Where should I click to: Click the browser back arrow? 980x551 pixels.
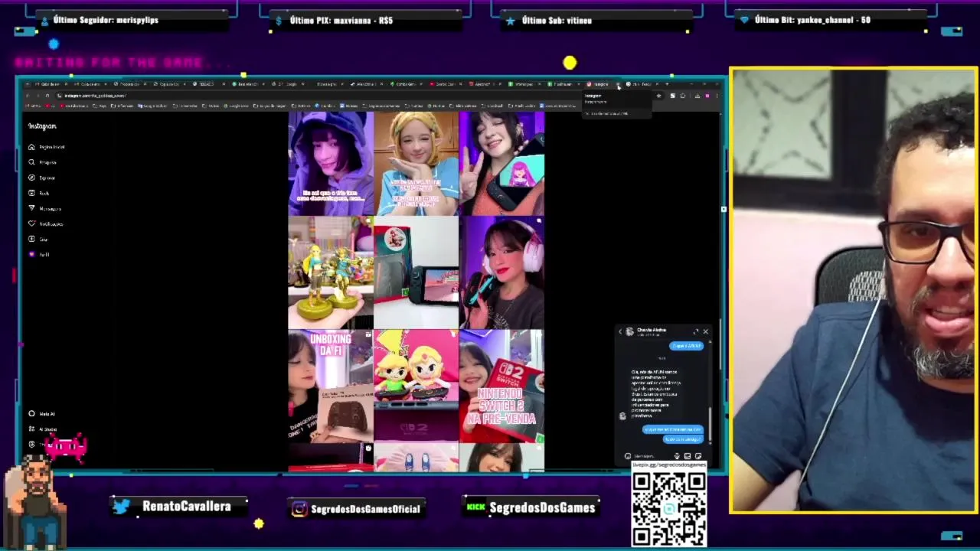pyautogui.click(x=28, y=96)
